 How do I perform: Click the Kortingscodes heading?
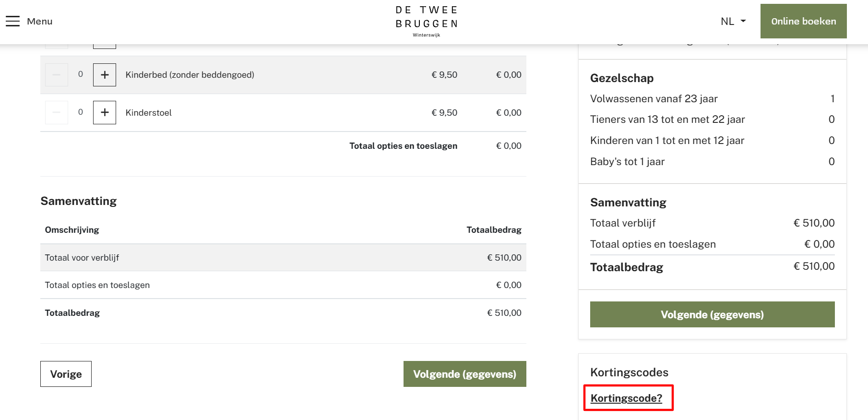tap(630, 372)
